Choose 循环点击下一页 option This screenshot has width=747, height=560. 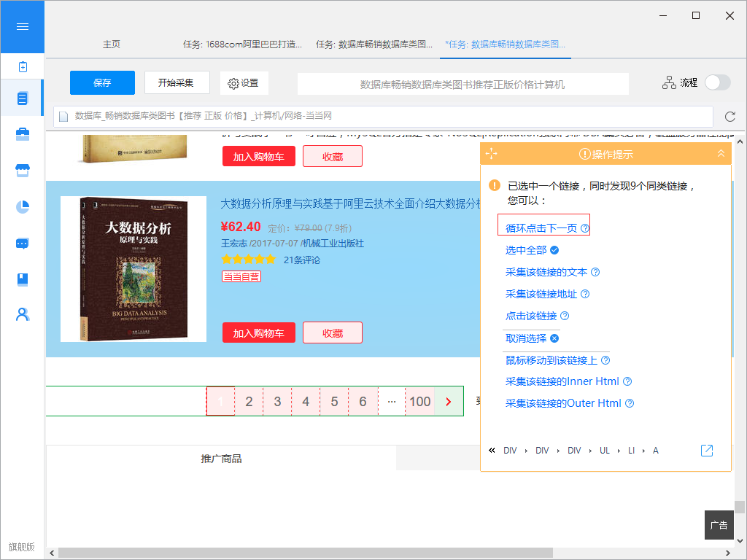click(x=541, y=228)
